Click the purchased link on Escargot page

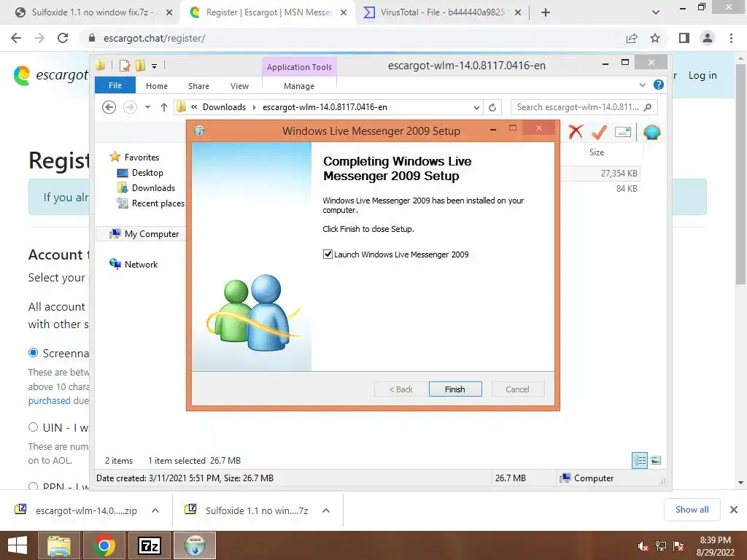click(49, 400)
